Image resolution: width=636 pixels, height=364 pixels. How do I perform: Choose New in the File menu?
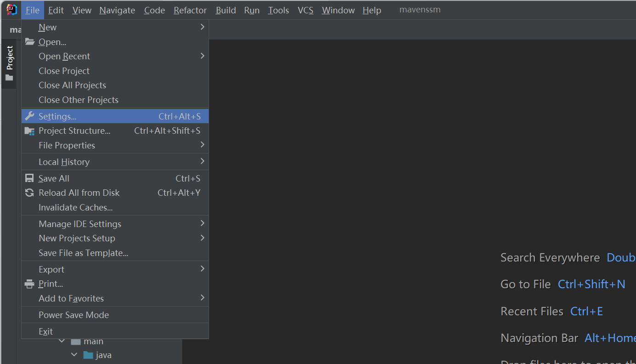[x=115, y=27]
